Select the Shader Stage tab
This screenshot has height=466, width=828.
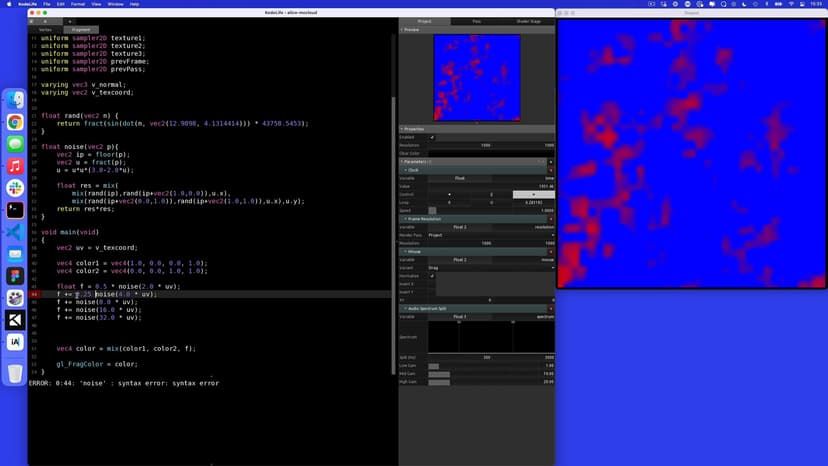pyautogui.click(x=528, y=21)
